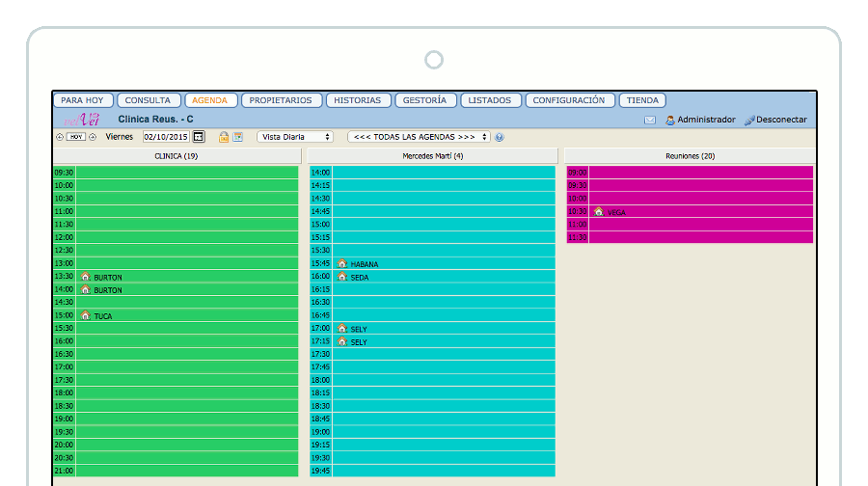Click the padlock icon in toolbar
Viewport: 868px width, 486px height.
pos(224,137)
